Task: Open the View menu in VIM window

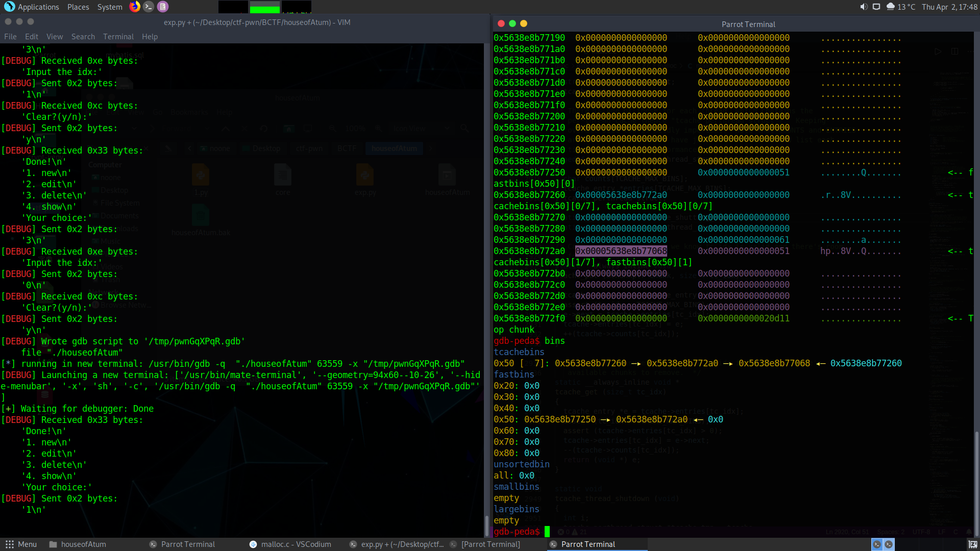Action: pos(55,37)
